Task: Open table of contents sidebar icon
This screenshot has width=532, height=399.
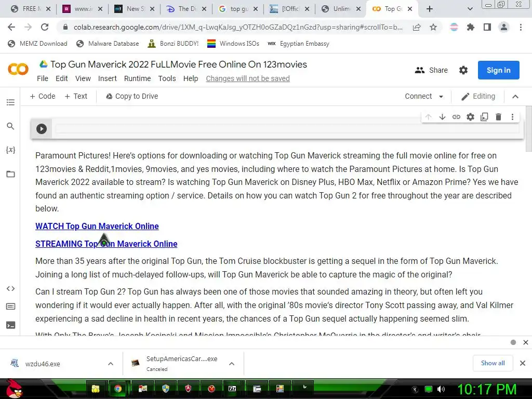Action: click(10, 102)
